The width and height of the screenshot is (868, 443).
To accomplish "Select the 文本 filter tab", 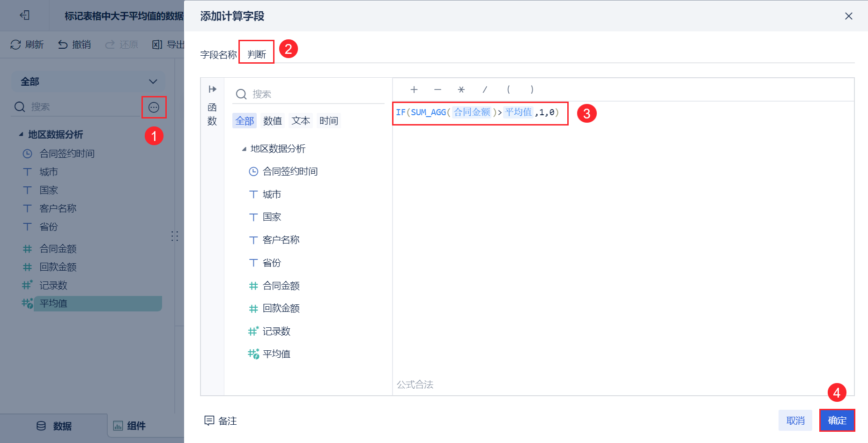I will point(301,121).
